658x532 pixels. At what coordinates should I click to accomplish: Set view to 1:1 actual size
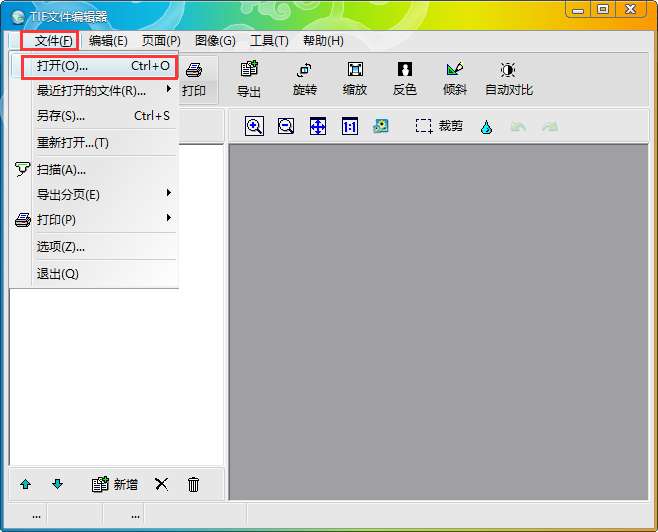point(350,127)
